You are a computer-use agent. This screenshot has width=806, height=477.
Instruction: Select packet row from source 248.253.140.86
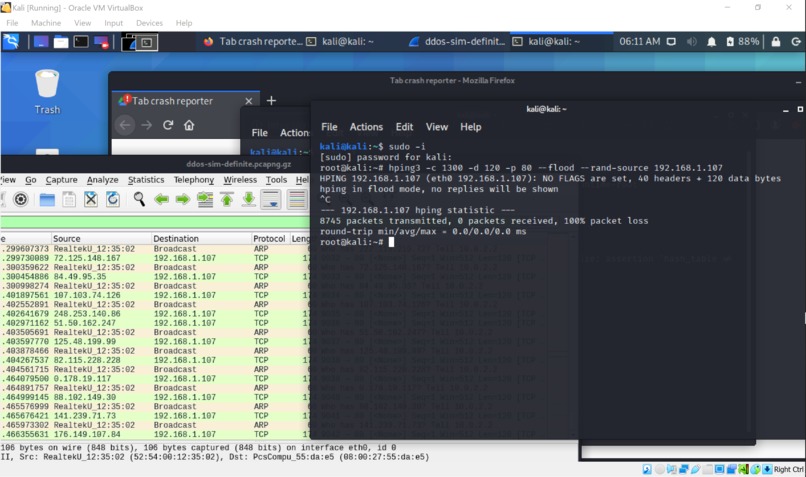(155, 314)
